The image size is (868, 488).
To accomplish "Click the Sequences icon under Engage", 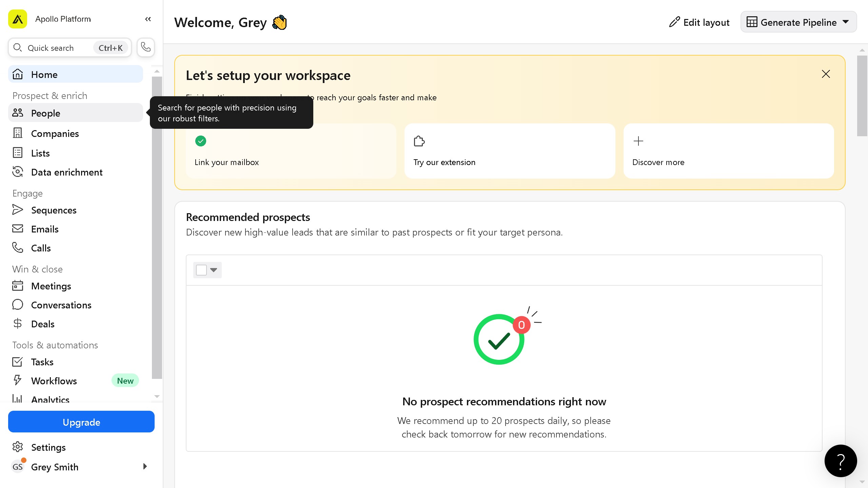I will pos(18,210).
